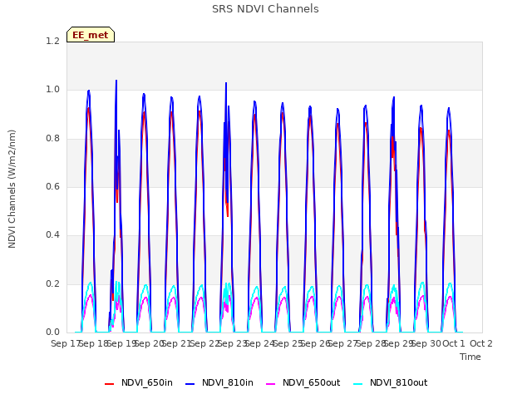Click the 0.4 y-axis tick label
Image resolution: width=532 pixels, height=399 pixels.
point(52,234)
